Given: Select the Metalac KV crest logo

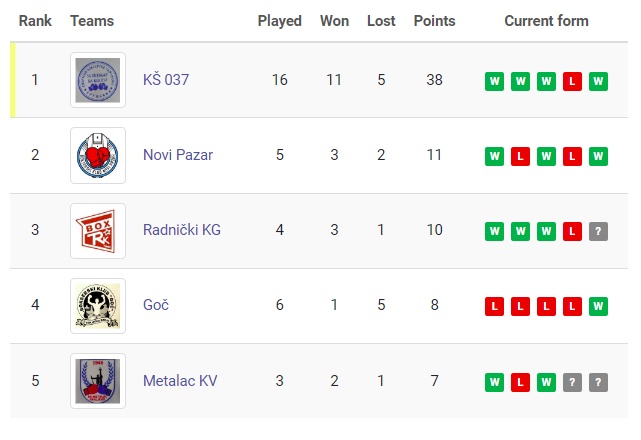Looking at the screenshot, I should tap(98, 381).
